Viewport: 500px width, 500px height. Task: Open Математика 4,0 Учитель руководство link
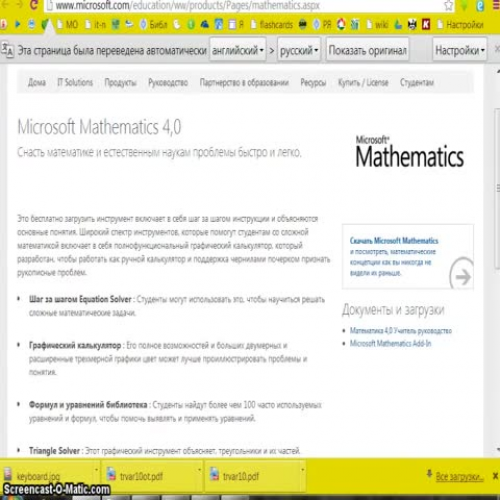point(401,330)
